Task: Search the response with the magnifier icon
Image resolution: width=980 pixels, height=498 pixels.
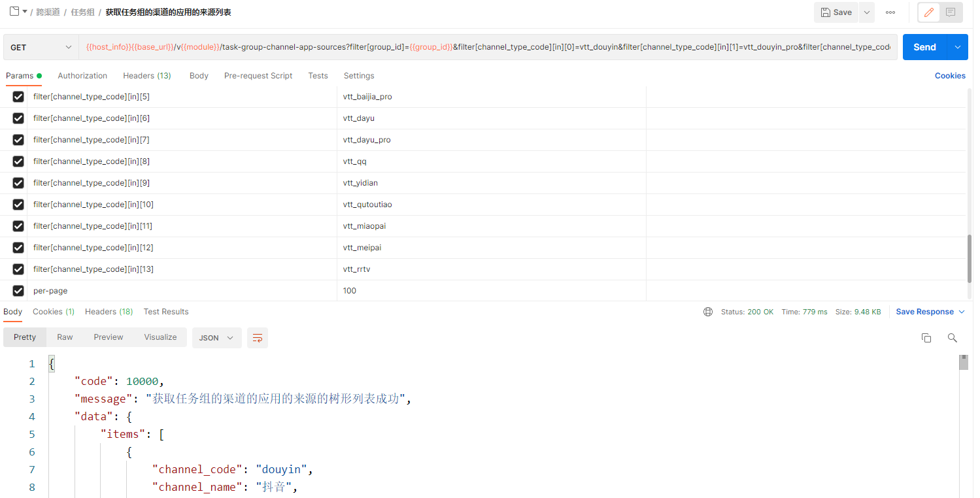Action: coord(953,338)
